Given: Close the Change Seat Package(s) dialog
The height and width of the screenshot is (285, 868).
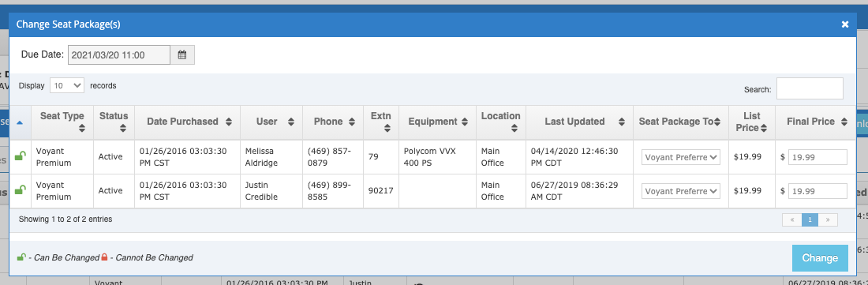Looking at the screenshot, I should pyautogui.click(x=845, y=24).
